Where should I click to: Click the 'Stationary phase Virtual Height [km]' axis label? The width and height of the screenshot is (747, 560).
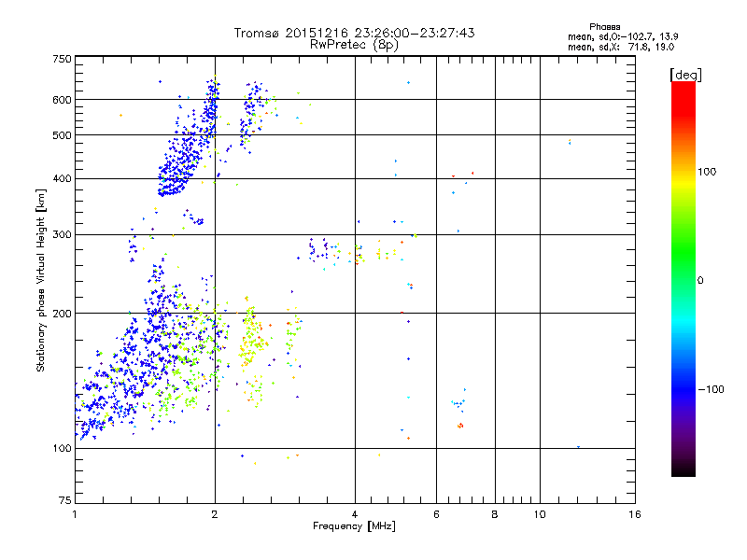pos(41,280)
